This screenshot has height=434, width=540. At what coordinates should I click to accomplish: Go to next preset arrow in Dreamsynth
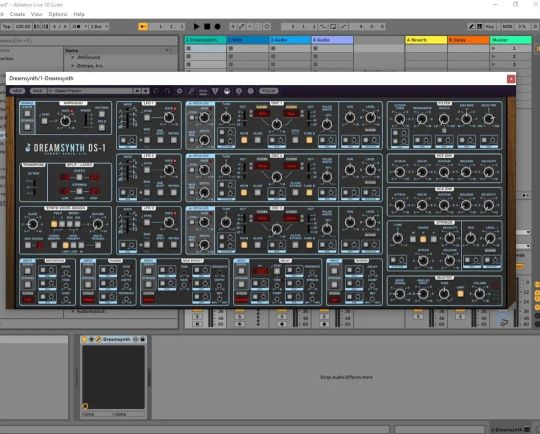click(x=146, y=91)
